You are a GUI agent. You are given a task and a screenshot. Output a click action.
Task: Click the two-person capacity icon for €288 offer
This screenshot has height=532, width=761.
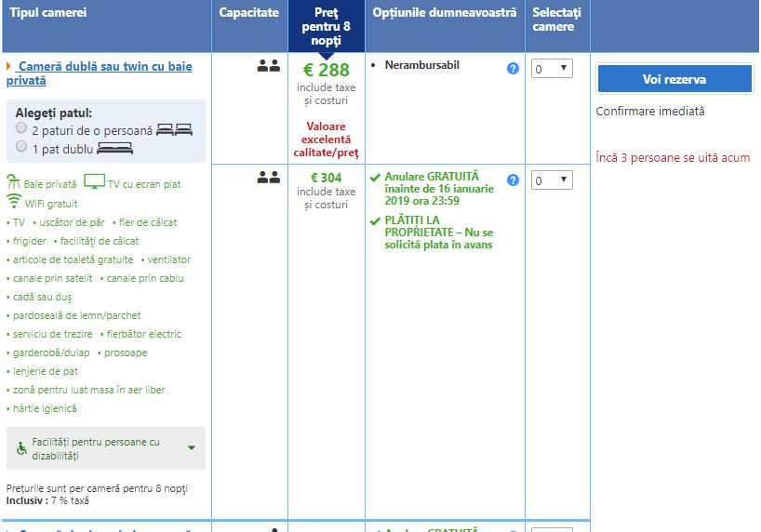[x=269, y=66]
